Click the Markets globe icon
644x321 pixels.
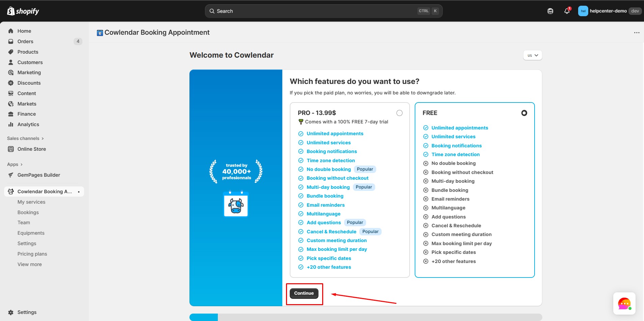pos(11,104)
